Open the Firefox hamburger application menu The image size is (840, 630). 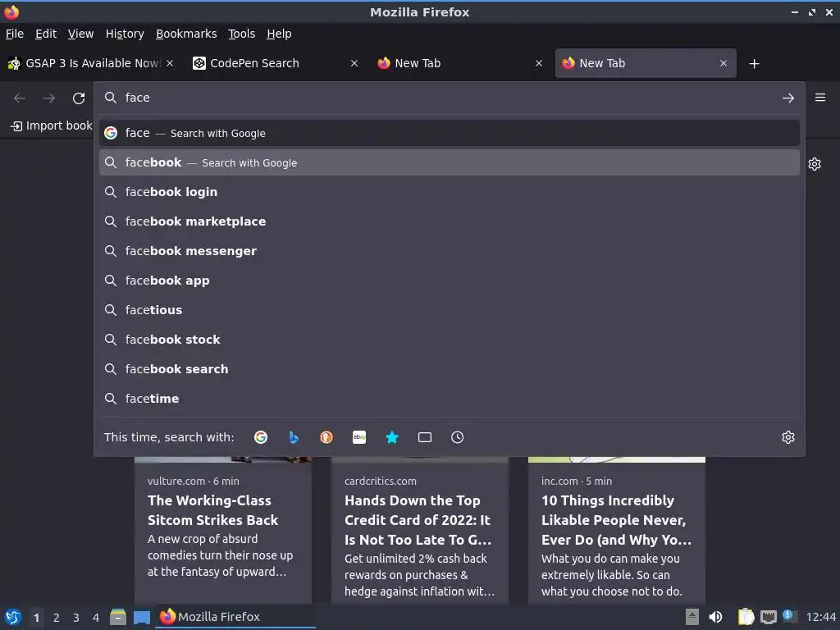point(820,98)
